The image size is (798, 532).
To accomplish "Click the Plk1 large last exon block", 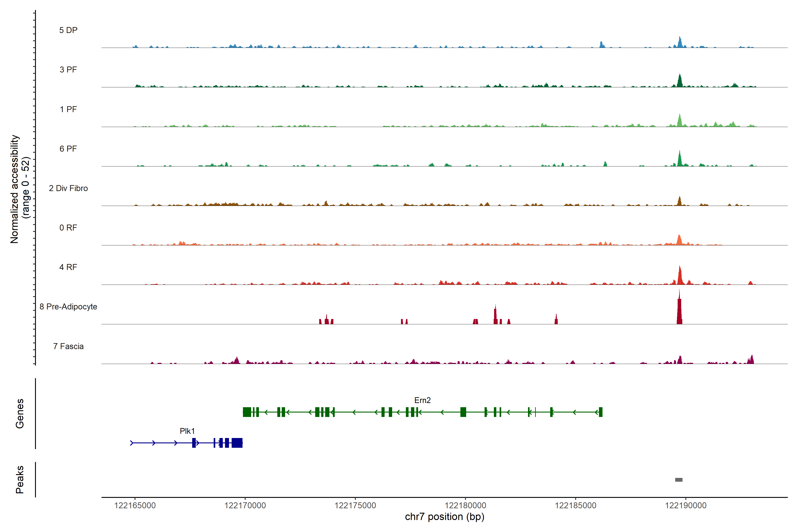I will point(237,443).
